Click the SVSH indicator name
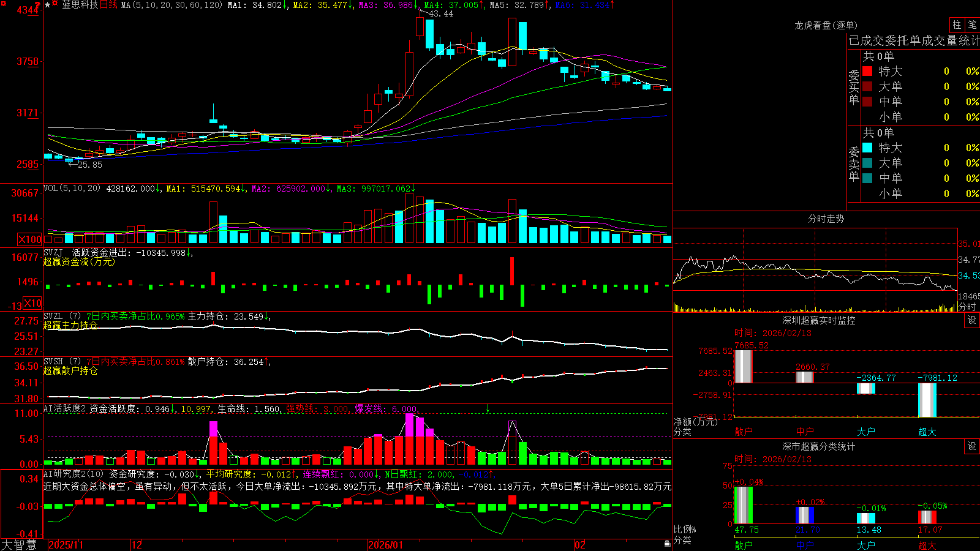This screenshot has width=980, height=551. click(53, 362)
